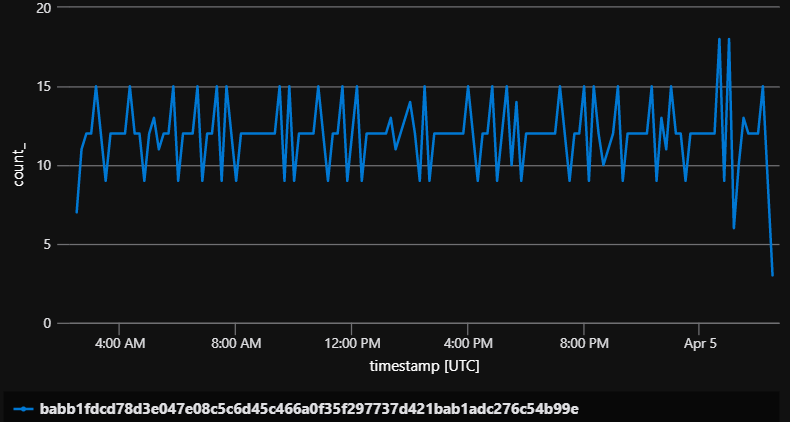The height and width of the screenshot is (422, 790).
Task: Click the y-axis value 15
Action: tap(43, 87)
